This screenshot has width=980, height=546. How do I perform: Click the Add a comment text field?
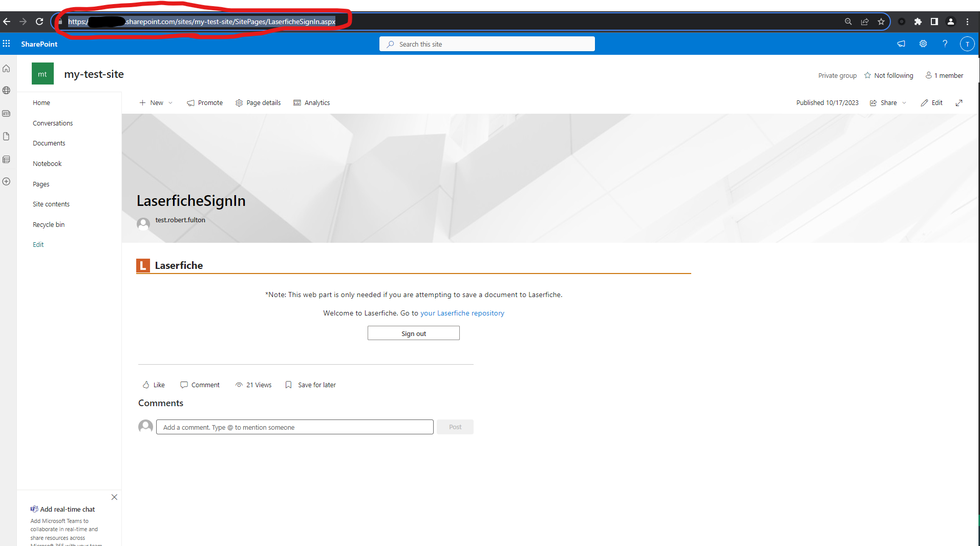coord(294,428)
